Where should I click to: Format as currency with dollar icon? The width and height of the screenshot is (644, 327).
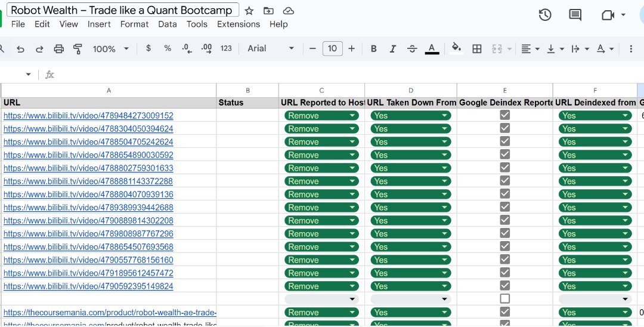148,48
